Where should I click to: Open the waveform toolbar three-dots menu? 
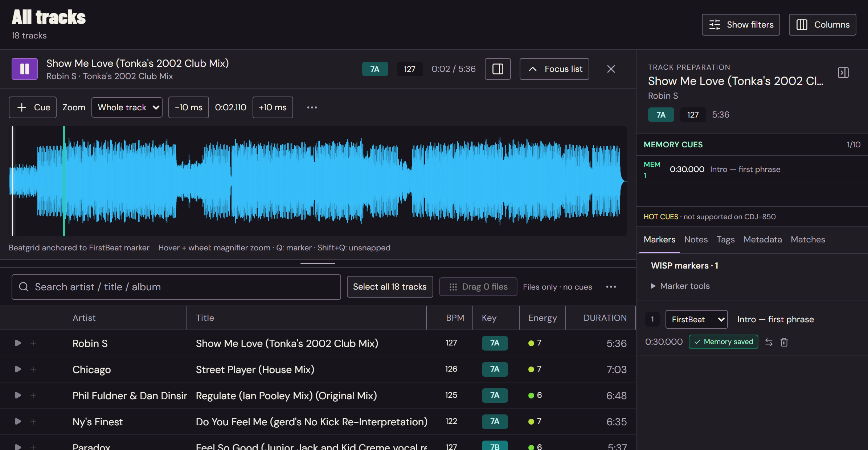point(312,107)
